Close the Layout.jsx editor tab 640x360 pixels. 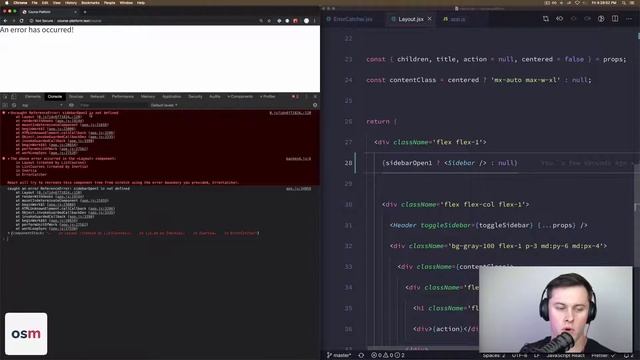(429, 19)
